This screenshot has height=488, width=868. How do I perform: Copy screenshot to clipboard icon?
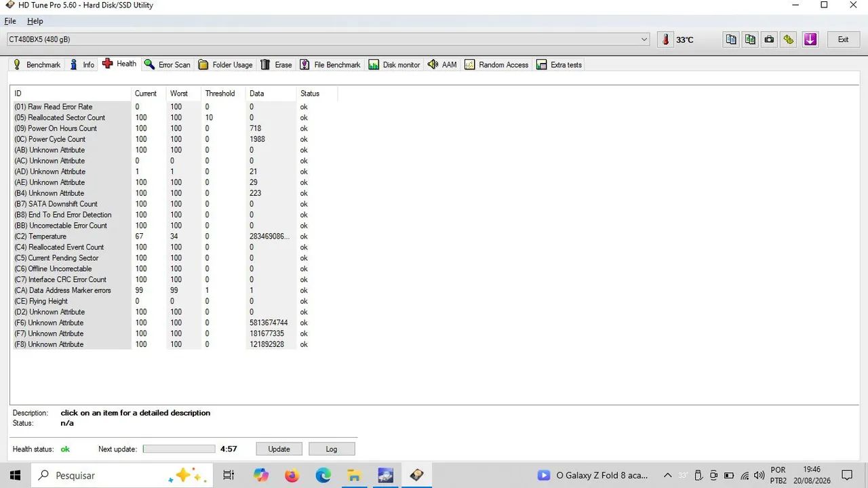[750, 39]
